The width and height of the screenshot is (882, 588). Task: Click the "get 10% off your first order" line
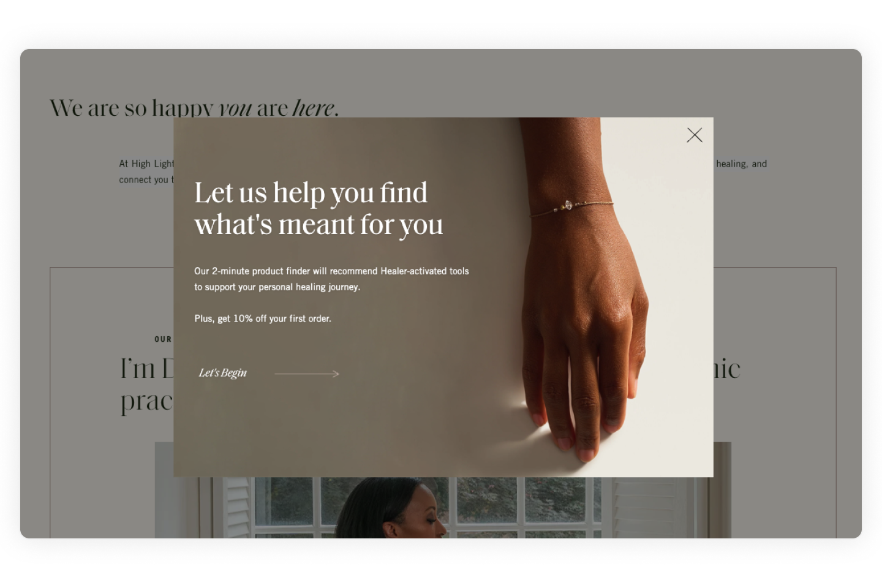pyautogui.click(x=274, y=318)
